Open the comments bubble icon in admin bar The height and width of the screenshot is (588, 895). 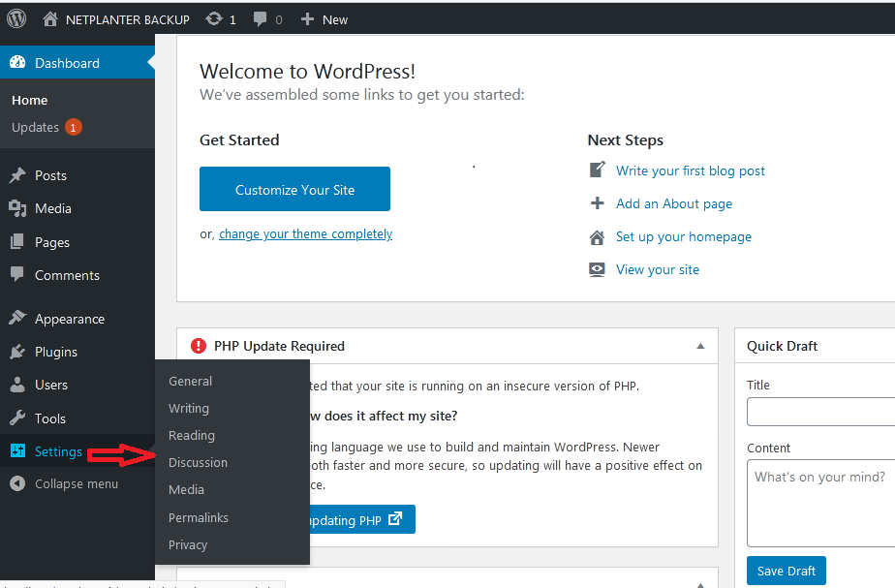[x=260, y=19]
